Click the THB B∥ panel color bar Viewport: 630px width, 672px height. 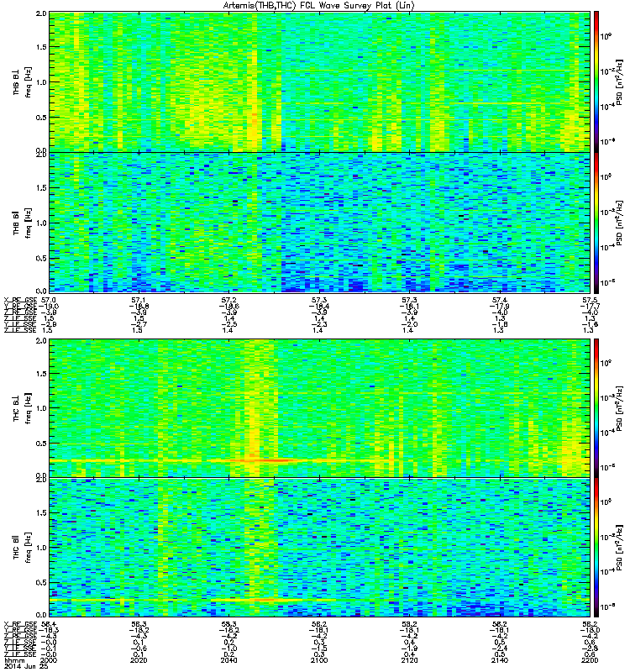596,223
